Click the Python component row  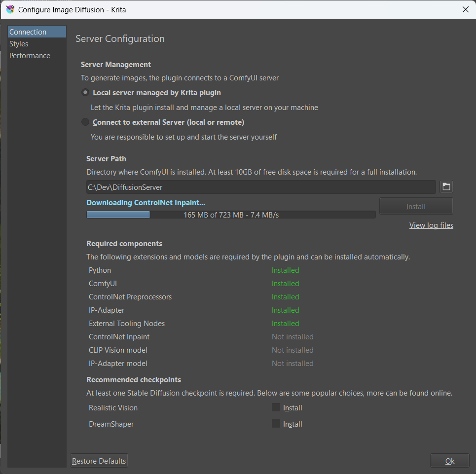(194, 270)
